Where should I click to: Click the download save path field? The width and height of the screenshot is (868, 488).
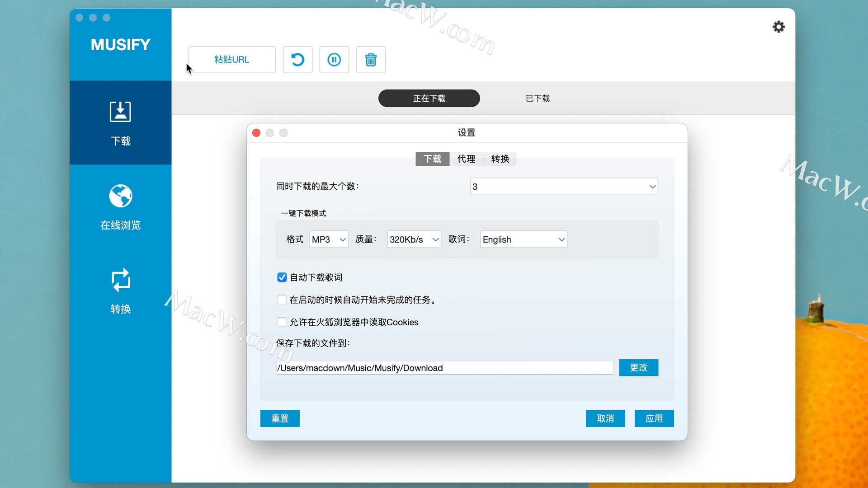[x=444, y=368]
